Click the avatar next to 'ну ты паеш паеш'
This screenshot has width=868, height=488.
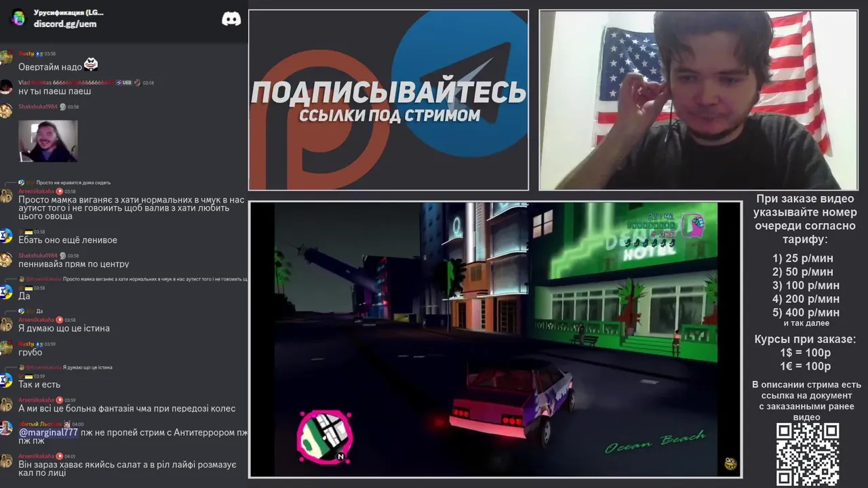tap(6, 87)
